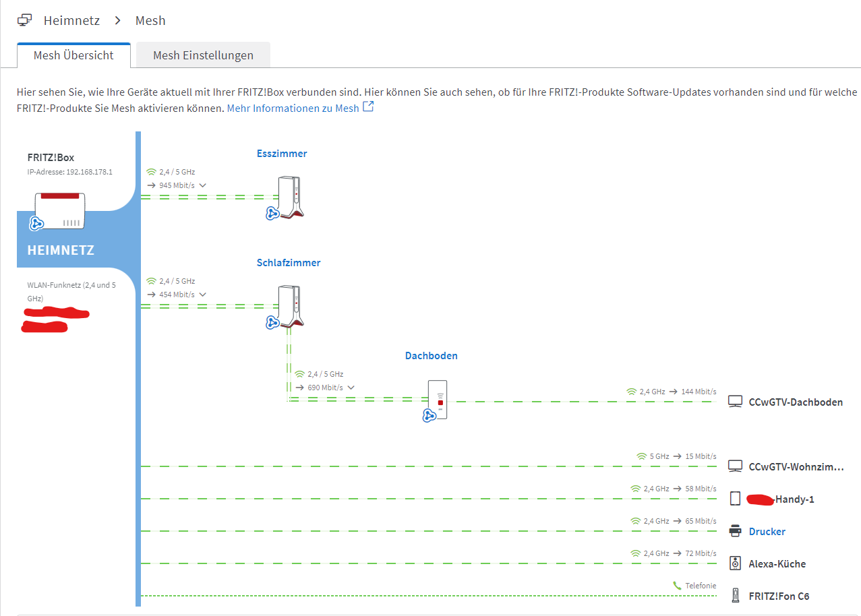Viewport: 861px width, 616px height.
Task: Click Wi-Fi icon next to 15 Mbit/s
Action: coord(642,456)
